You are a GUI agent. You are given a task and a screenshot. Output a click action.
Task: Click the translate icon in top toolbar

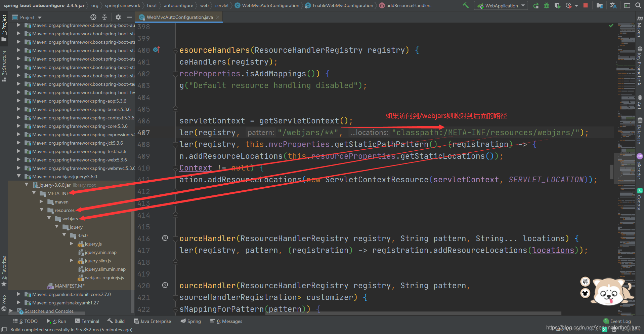[613, 6]
